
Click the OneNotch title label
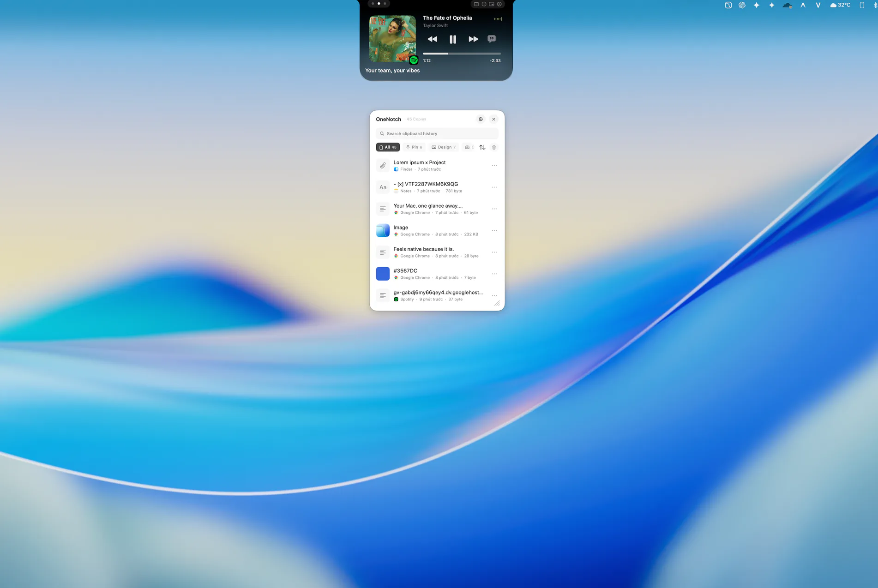click(x=388, y=119)
